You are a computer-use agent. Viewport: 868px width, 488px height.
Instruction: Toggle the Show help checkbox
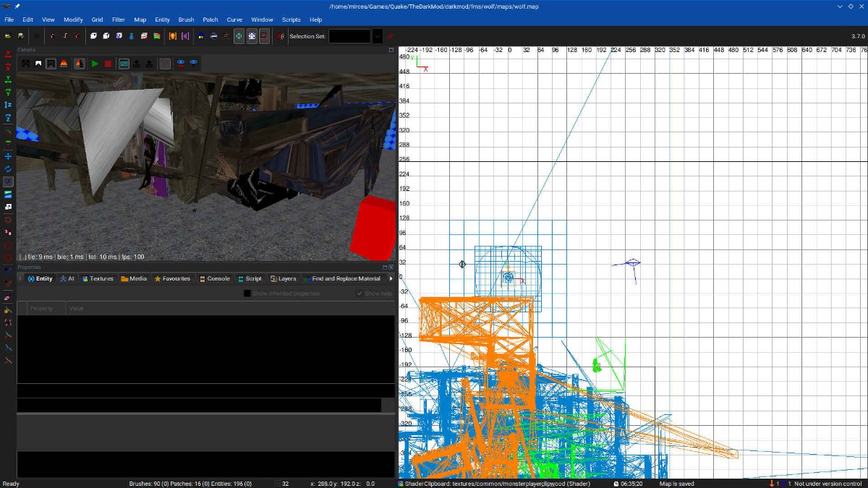pos(359,294)
